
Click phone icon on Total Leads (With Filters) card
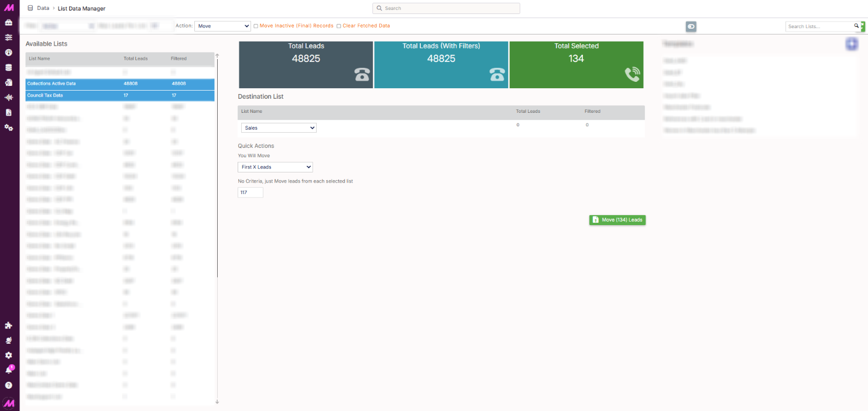tap(498, 74)
